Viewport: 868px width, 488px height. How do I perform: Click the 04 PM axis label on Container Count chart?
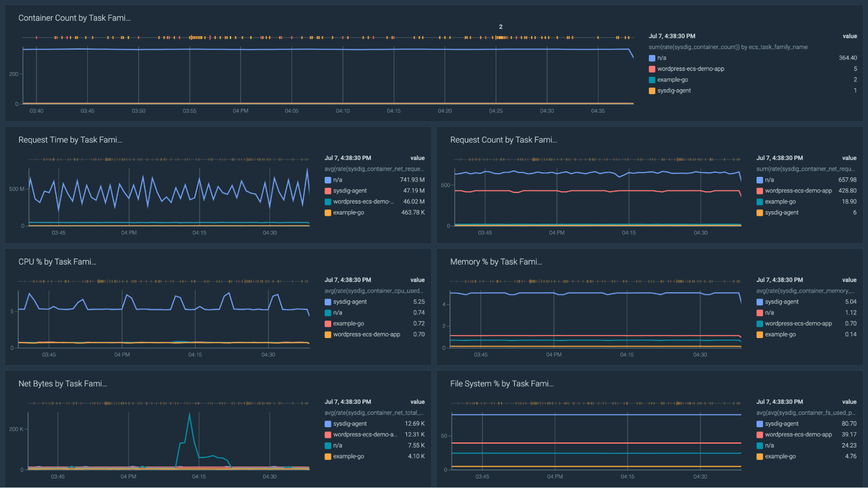241,111
